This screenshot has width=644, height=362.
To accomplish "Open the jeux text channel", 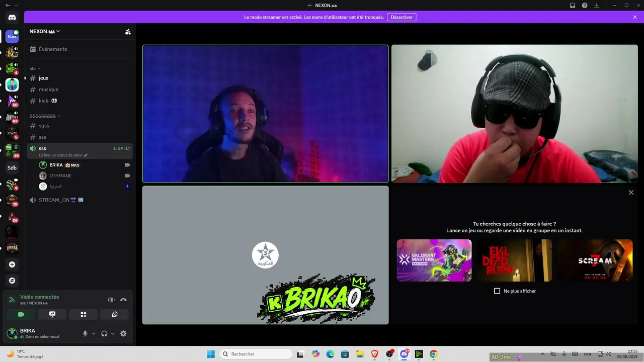I will click(80, 78).
